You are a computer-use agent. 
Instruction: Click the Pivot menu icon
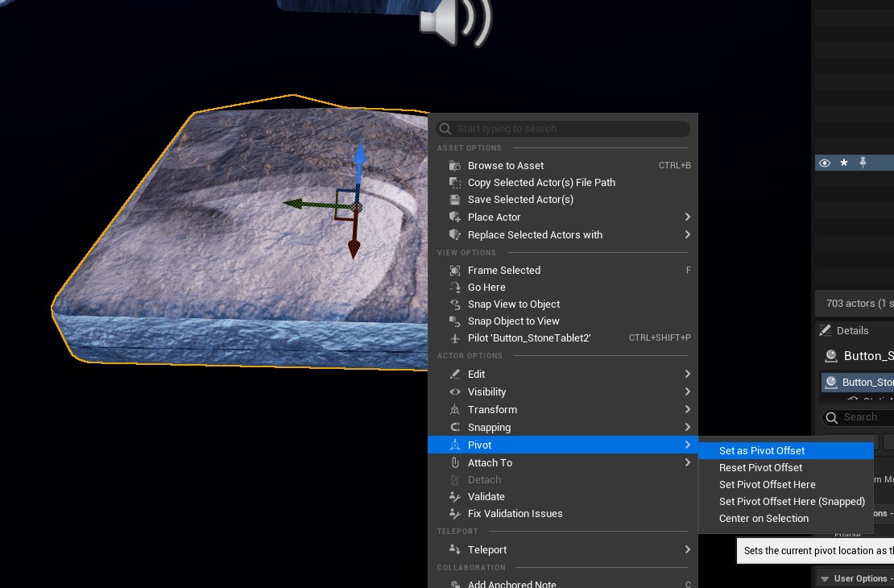[x=454, y=445]
